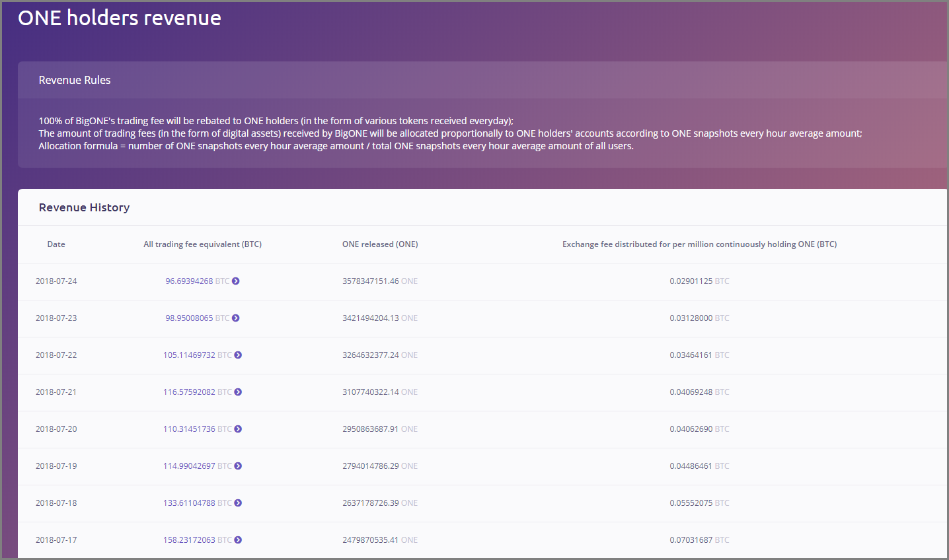Select the date 2018-07-19
Image resolution: width=949 pixels, height=560 pixels.
point(56,466)
